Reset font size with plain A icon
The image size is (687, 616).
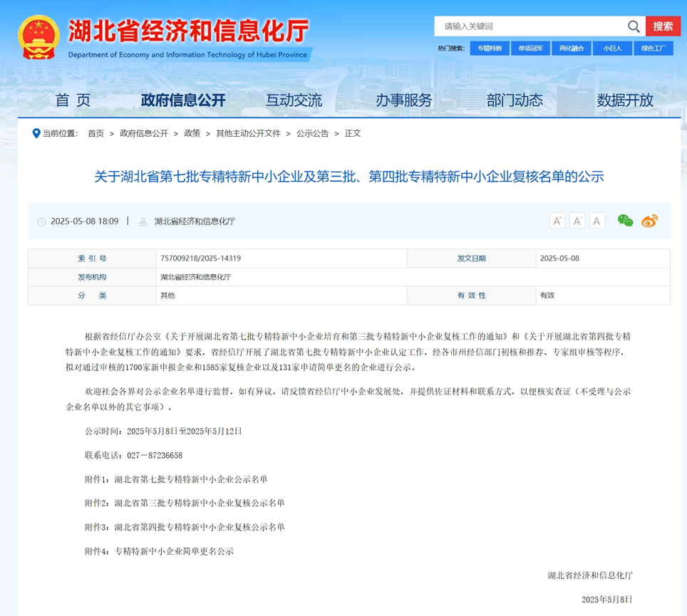click(597, 221)
